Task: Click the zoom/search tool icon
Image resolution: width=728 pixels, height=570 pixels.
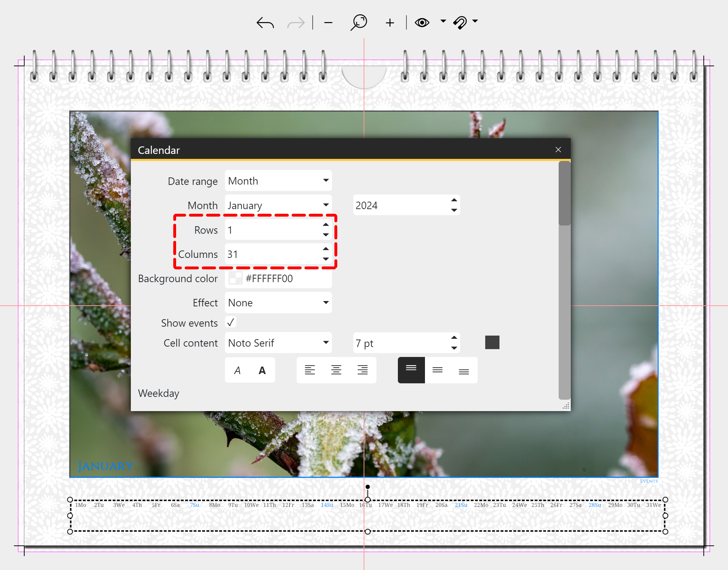Action: [x=359, y=21]
